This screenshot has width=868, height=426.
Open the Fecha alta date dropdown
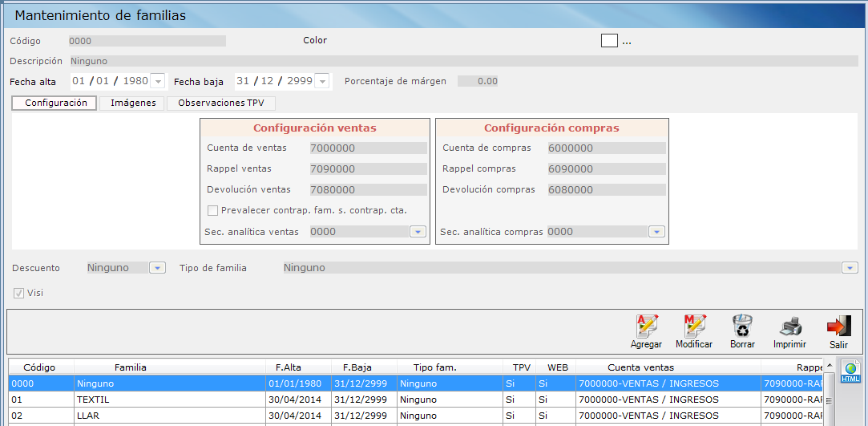[158, 81]
